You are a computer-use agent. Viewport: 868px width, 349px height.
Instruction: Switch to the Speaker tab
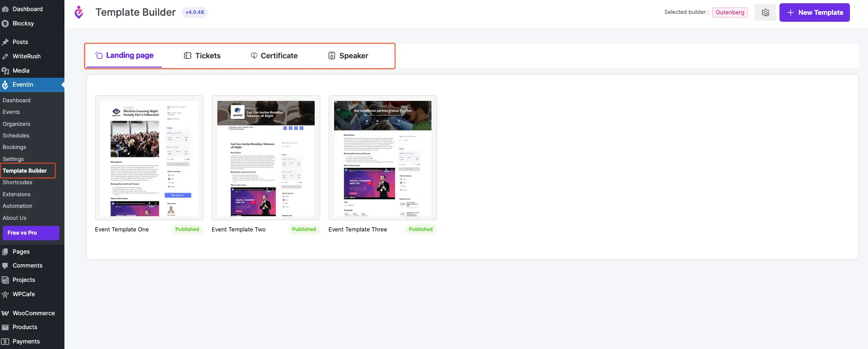point(348,56)
